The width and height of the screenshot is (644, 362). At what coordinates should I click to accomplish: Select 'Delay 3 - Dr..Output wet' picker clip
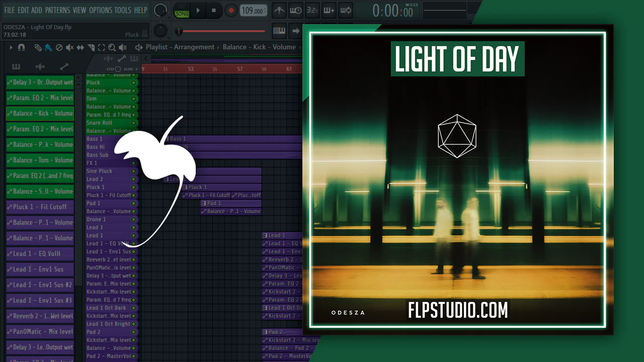pyautogui.click(x=40, y=82)
